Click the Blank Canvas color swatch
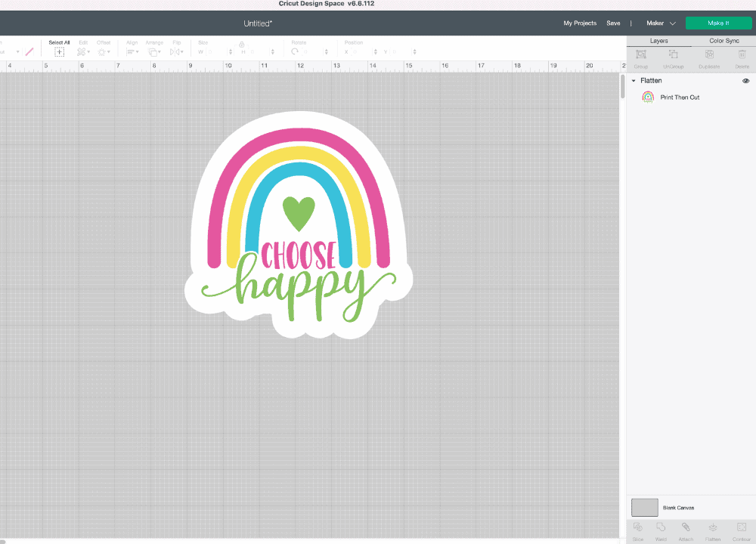 click(x=645, y=507)
